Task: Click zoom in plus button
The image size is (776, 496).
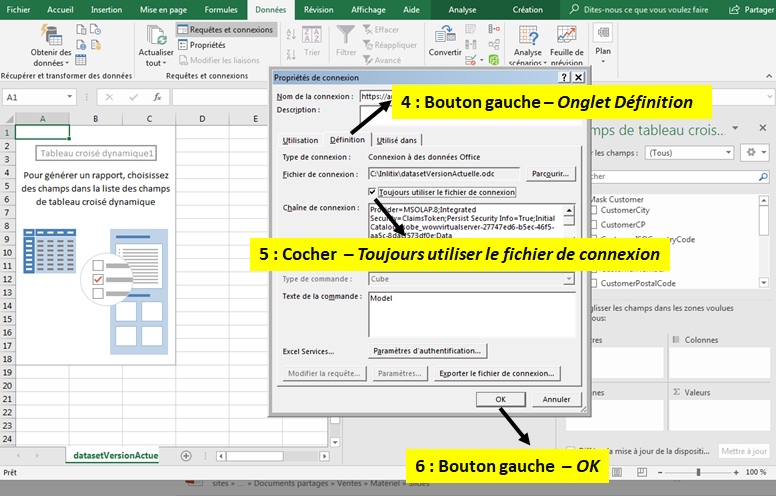Action: 736,472
